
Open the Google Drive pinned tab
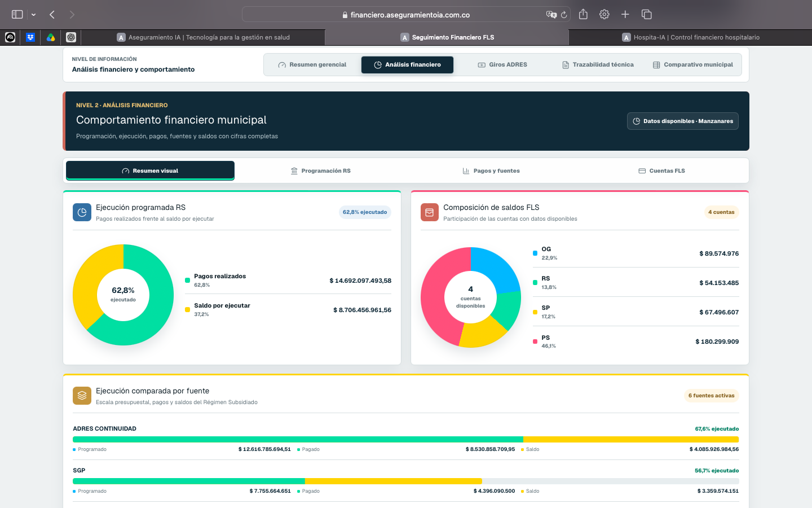point(51,37)
